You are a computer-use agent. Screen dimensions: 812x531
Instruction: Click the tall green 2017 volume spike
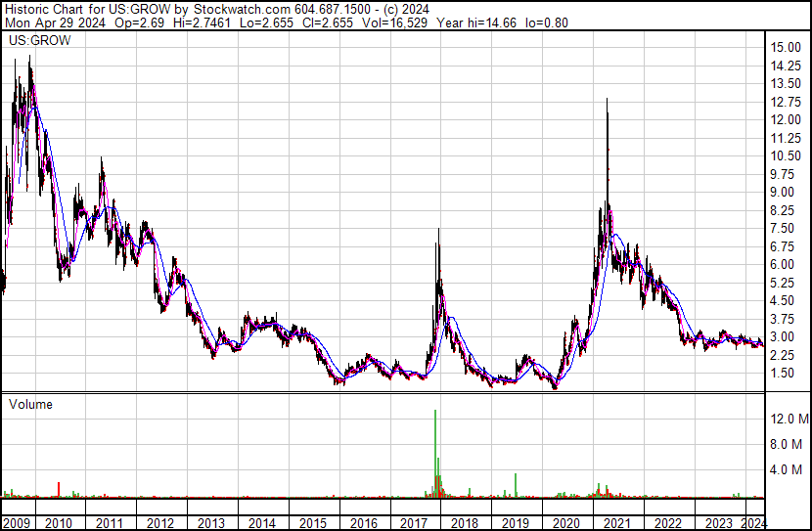pos(435,454)
